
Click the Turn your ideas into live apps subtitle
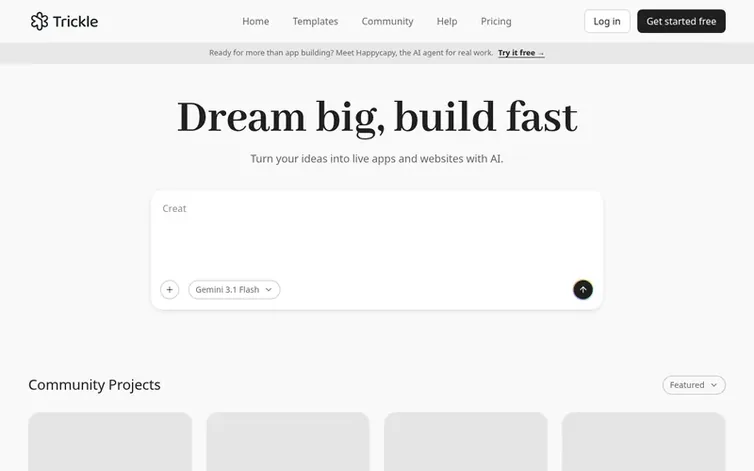point(377,159)
